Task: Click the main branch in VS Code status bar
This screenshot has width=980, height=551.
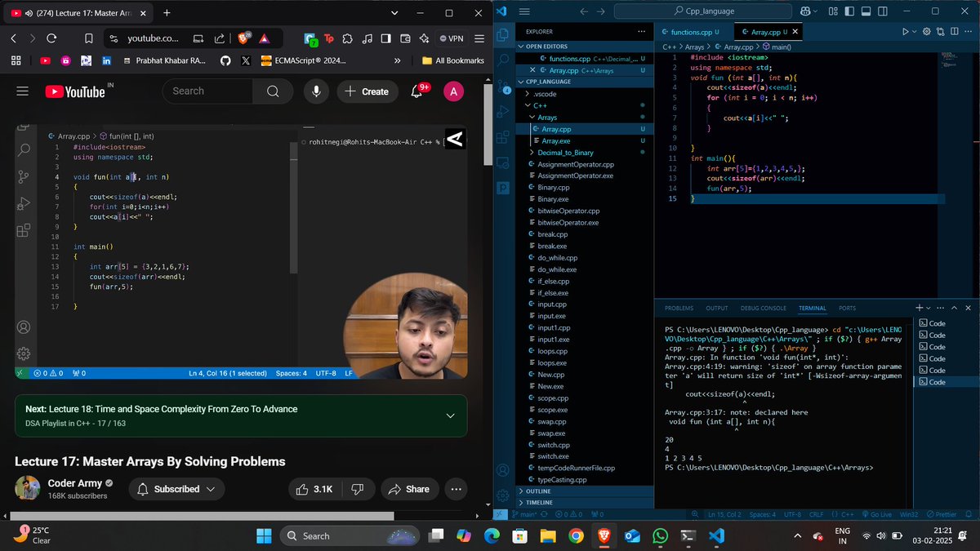Action: tap(524, 514)
